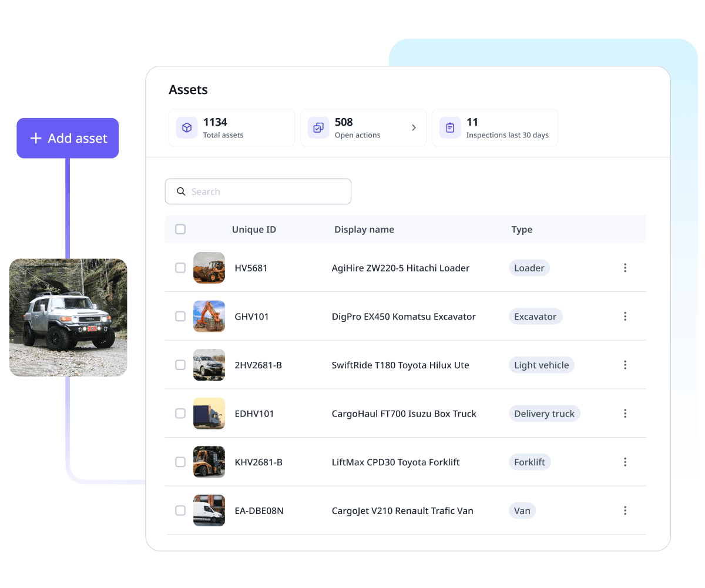Image resolution: width=705 pixels, height=588 pixels.
Task: Click the magnifier icon in Search
Action: (x=181, y=191)
